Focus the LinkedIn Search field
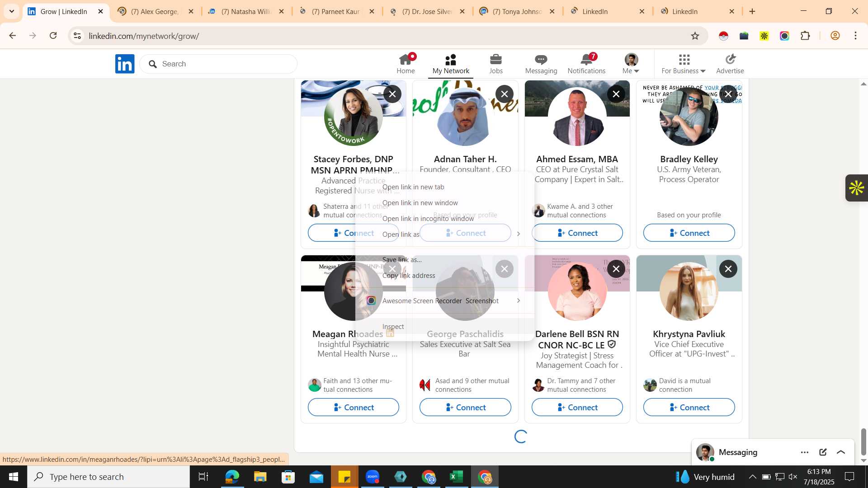The width and height of the screenshot is (868, 488). pos(218,64)
